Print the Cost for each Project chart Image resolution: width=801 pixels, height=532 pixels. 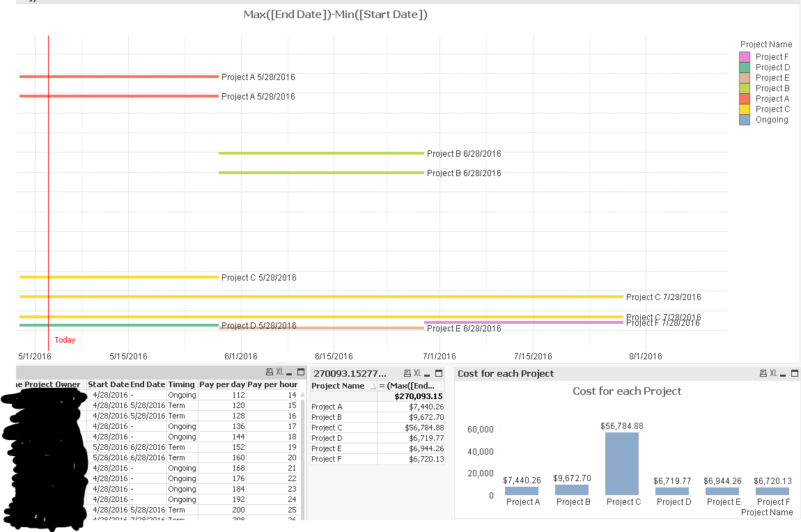tap(763, 374)
